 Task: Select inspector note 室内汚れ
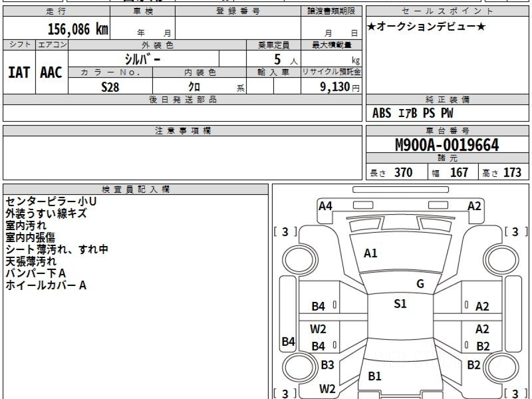[x=26, y=226]
